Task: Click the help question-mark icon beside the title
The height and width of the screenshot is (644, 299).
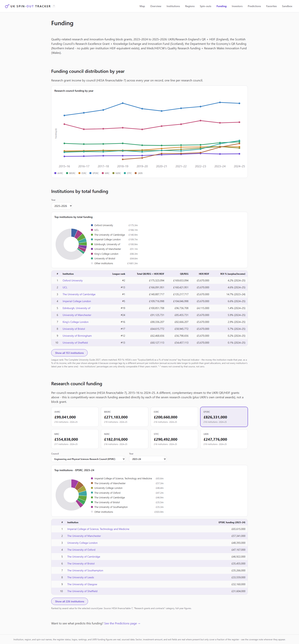Action: pos(54,6)
